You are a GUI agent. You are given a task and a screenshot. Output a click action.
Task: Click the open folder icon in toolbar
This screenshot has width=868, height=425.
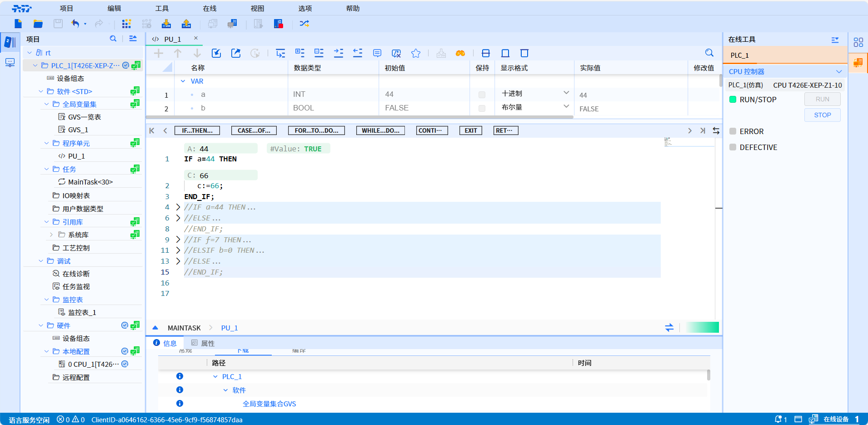click(38, 24)
